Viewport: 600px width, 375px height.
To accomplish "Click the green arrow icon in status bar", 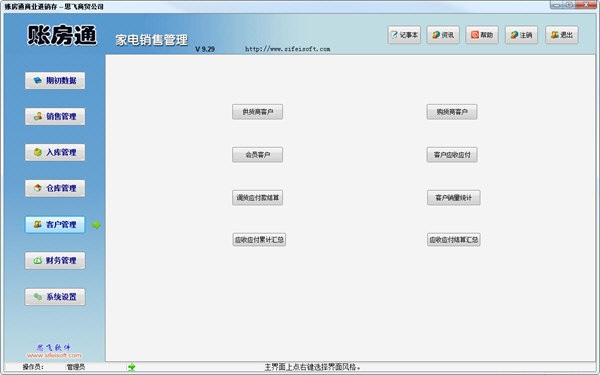I will point(132,367).
